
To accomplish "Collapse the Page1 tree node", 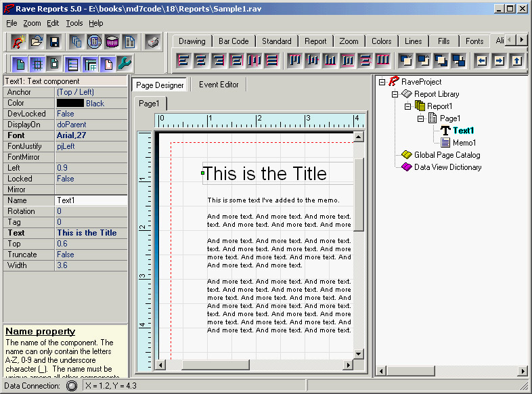I will click(x=420, y=118).
